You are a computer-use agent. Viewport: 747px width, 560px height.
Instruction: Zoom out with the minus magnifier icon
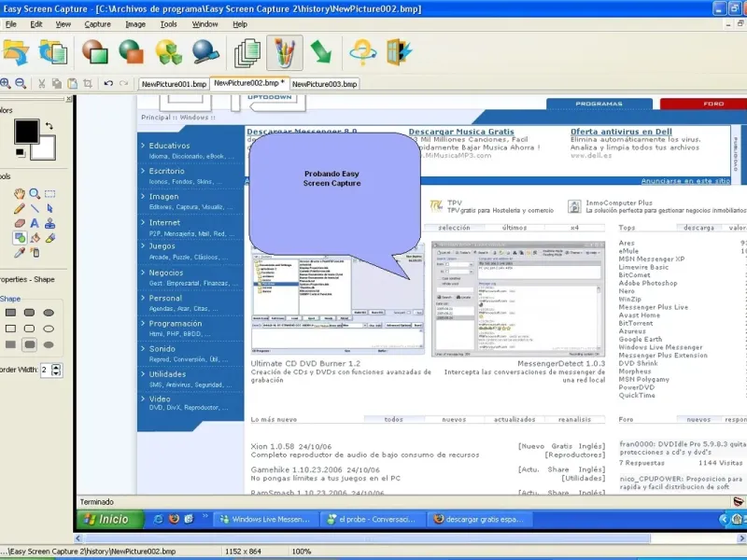tap(21, 83)
